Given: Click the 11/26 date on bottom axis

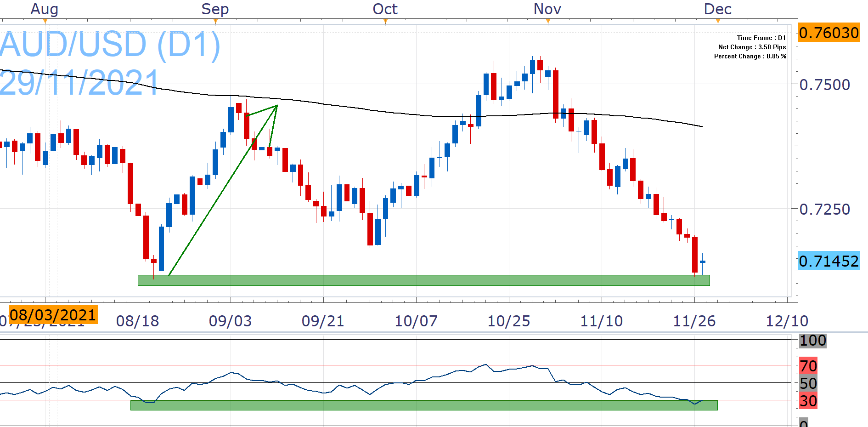Looking at the screenshot, I should [x=694, y=321].
